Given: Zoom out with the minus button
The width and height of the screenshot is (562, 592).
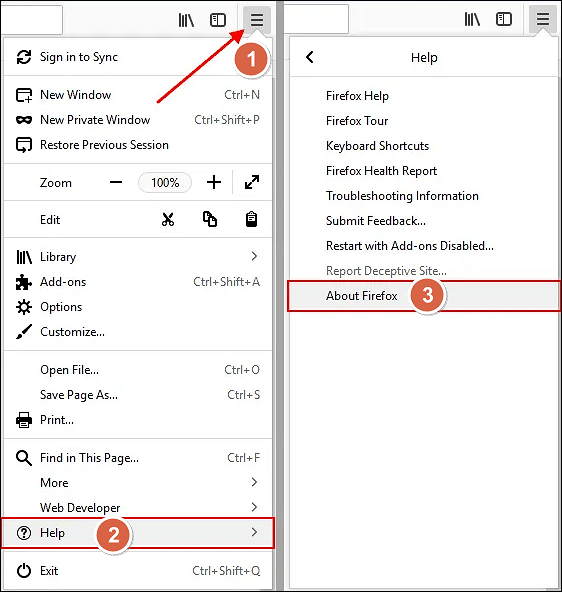Looking at the screenshot, I should (x=116, y=183).
